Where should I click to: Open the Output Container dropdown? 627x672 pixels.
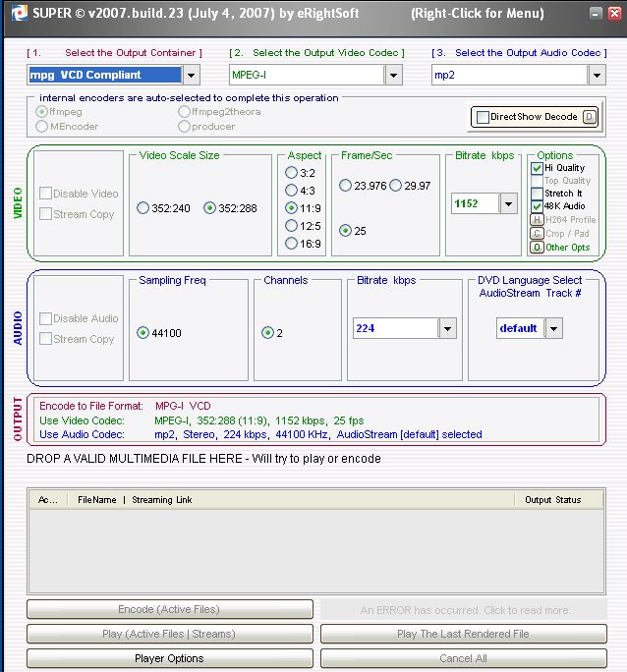[x=191, y=75]
